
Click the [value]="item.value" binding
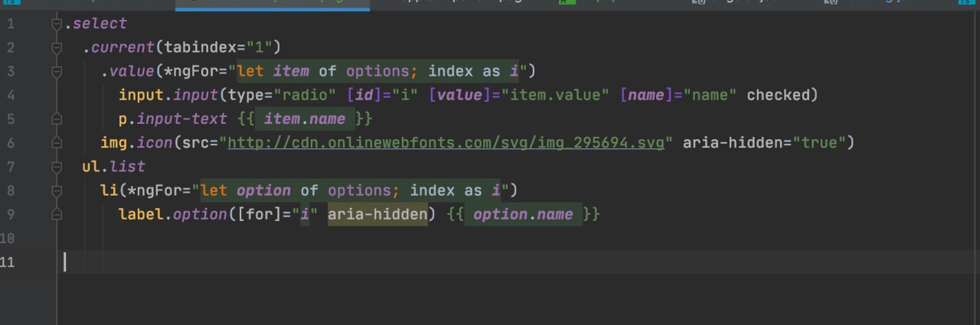tap(519, 96)
